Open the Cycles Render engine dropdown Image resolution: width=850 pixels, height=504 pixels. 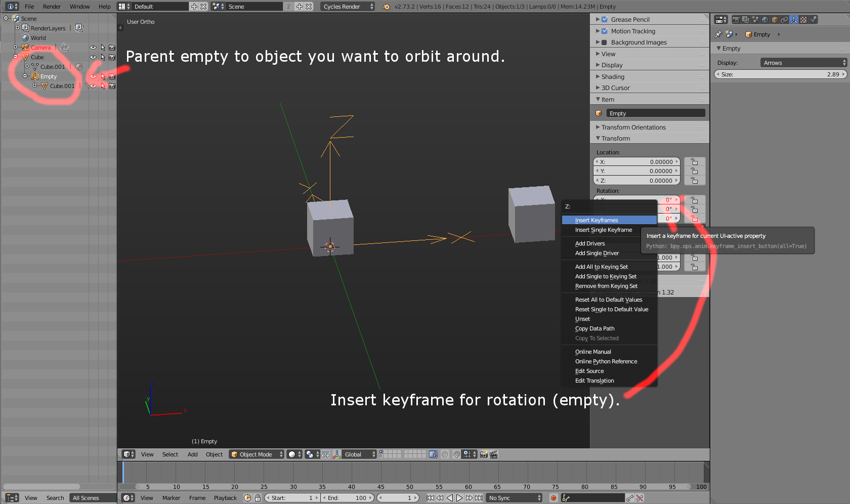click(348, 7)
